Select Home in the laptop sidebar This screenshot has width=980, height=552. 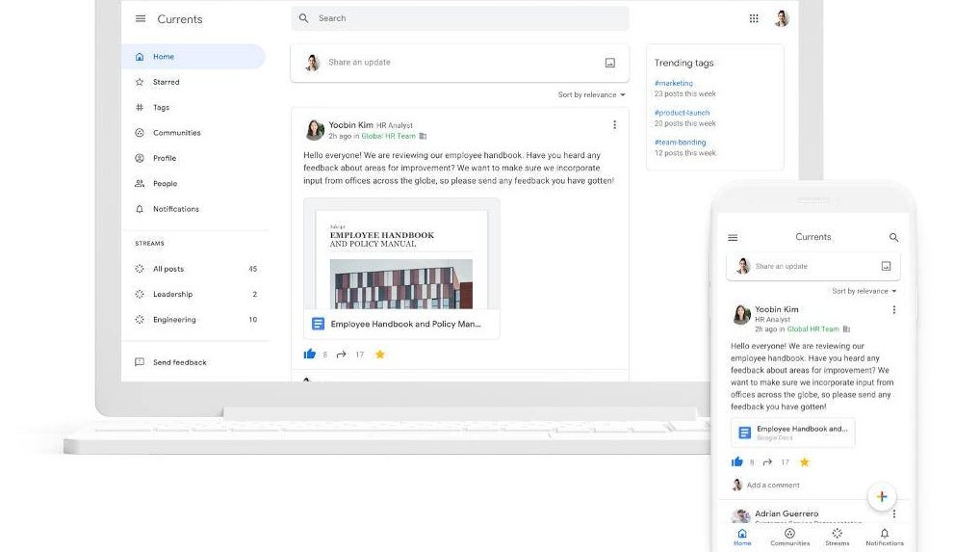[193, 56]
